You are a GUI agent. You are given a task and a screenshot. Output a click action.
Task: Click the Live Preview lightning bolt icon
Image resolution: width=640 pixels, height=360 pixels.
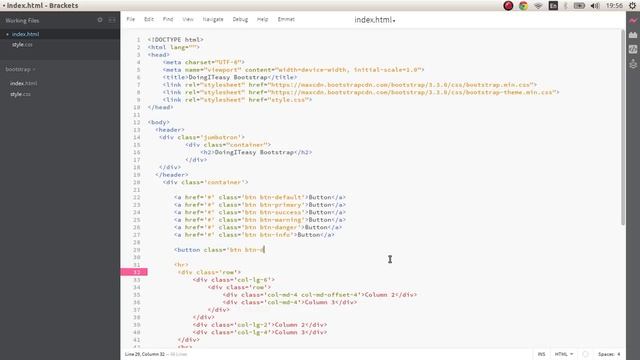click(633, 21)
